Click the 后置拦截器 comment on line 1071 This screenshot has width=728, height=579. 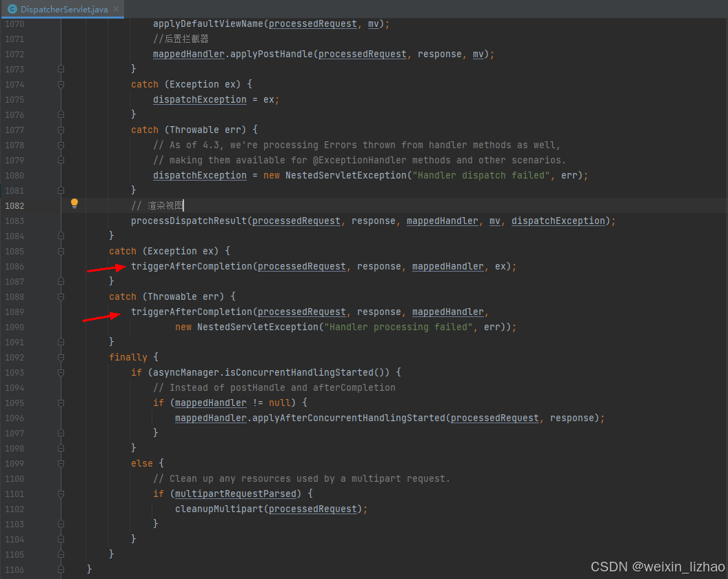tap(181, 39)
